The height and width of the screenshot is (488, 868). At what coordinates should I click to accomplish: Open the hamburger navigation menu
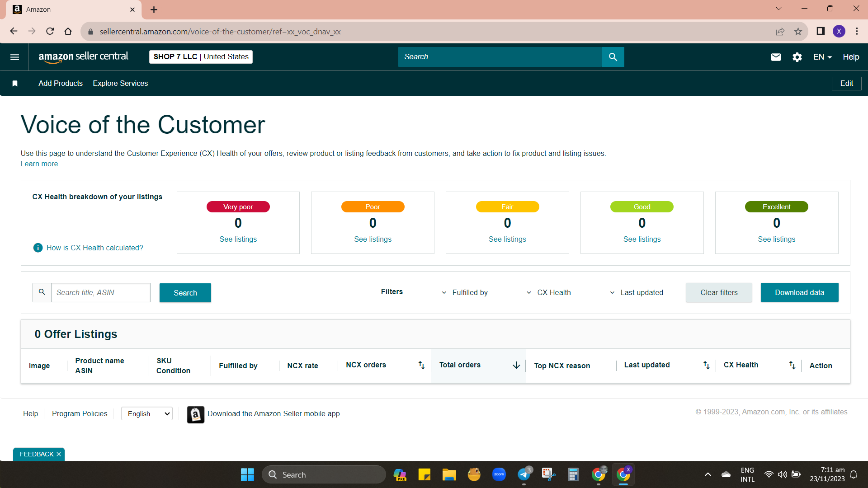[x=14, y=57]
